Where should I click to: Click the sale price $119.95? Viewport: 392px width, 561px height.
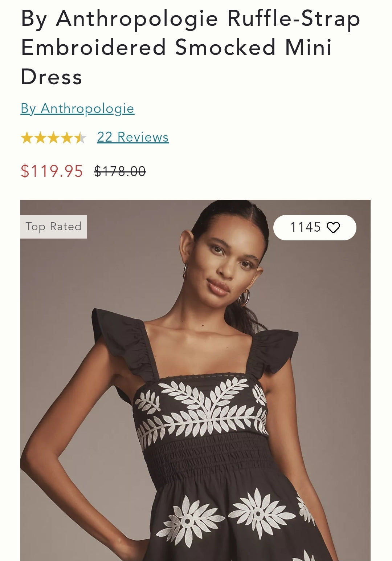[x=52, y=171]
